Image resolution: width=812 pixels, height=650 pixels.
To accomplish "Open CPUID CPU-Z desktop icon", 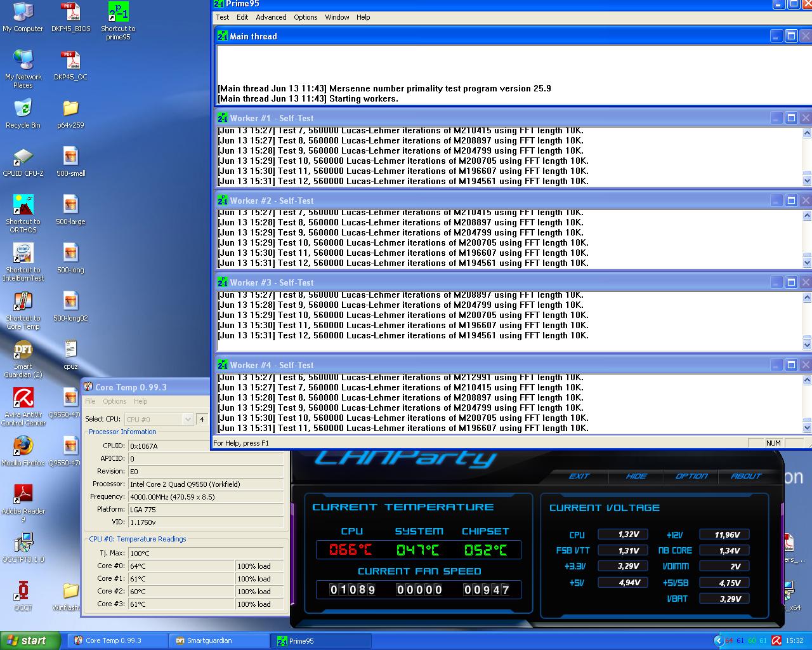I will 23,162.
